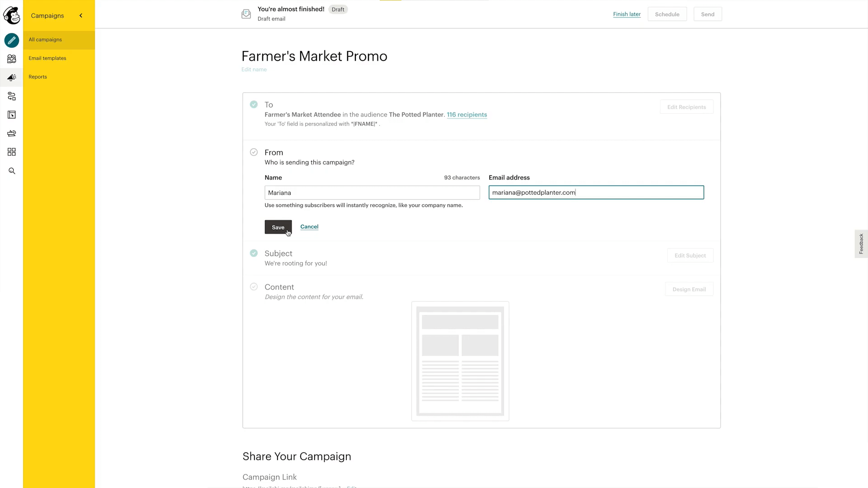868x488 pixels.
Task: Click the Campaigns sidebar heading
Action: point(47,16)
